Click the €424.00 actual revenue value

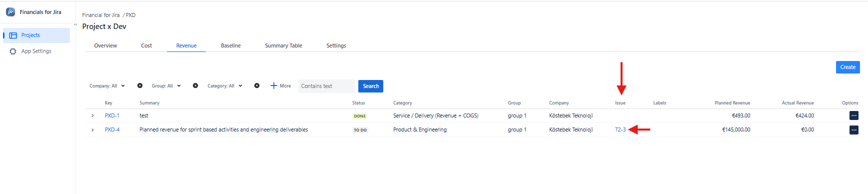[x=805, y=115]
